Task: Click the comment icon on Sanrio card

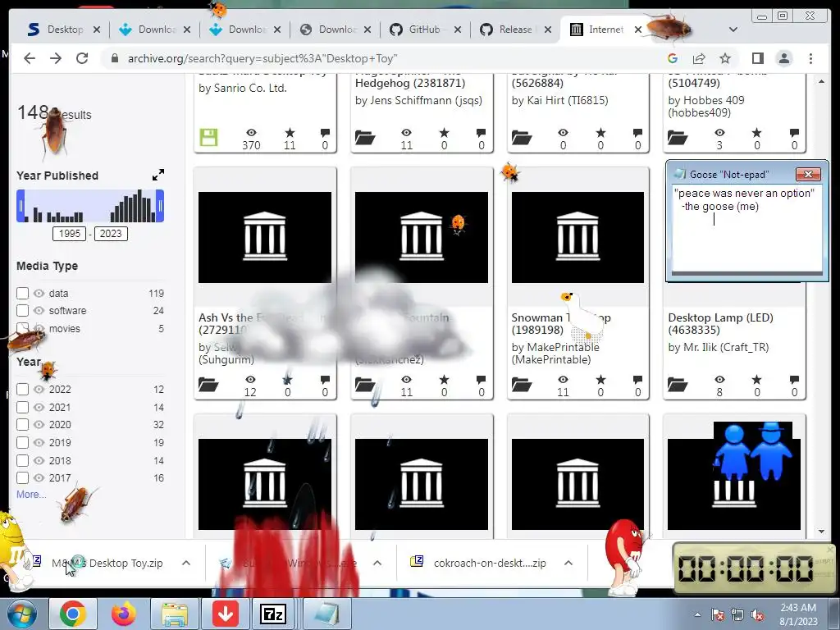Action: pyautogui.click(x=325, y=133)
